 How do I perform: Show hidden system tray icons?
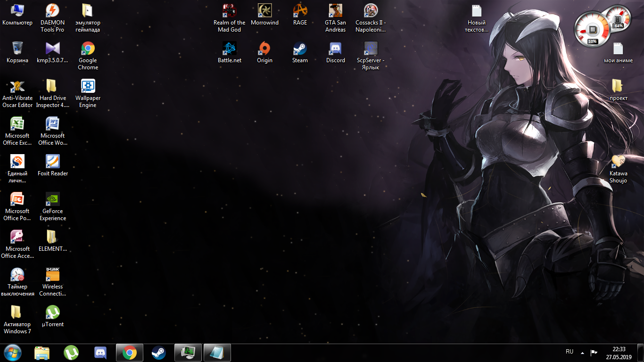582,353
